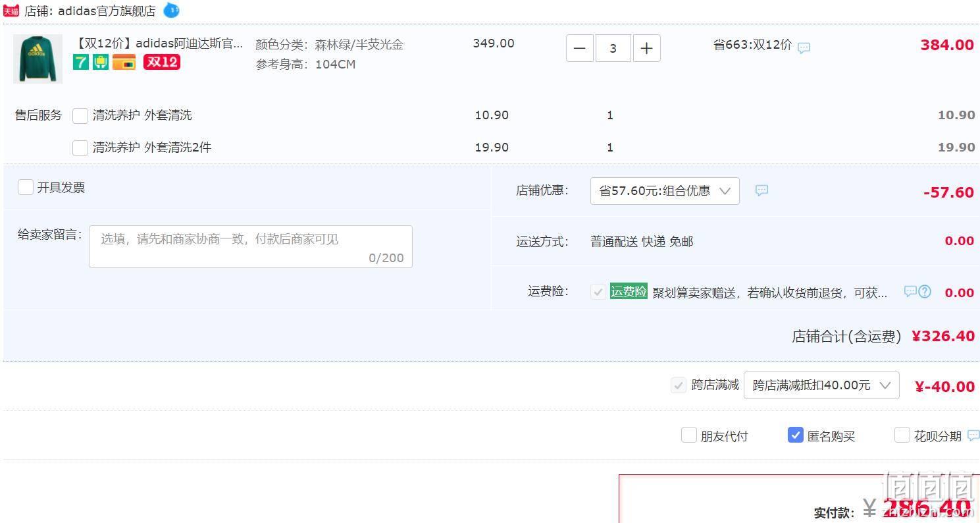The height and width of the screenshot is (523, 980).
Task: Open comment icon next to 省663:双12价
Action: [x=804, y=47]
